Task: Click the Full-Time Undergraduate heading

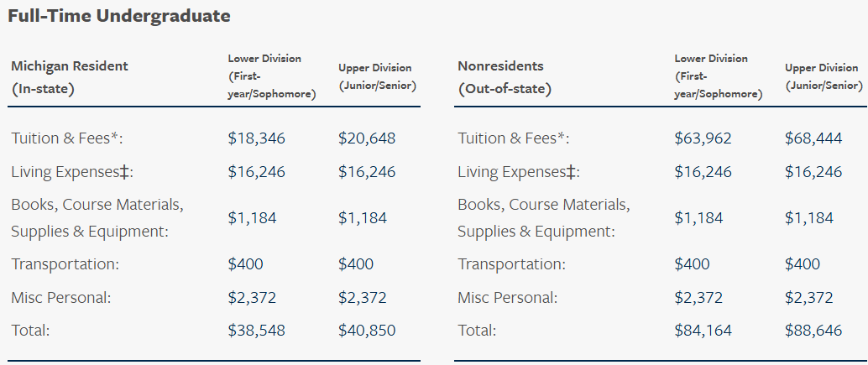Action: 119,16
